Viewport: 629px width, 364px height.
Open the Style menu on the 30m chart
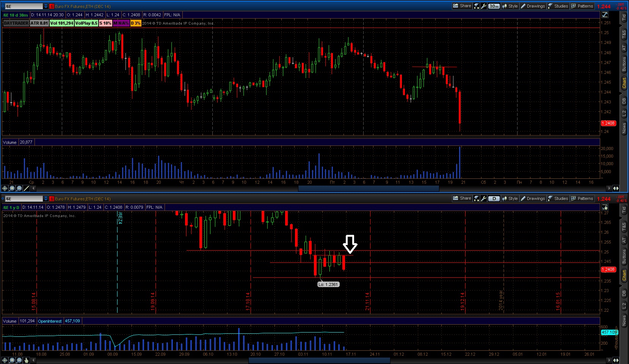pyautogui.click(x=510, y=6)
